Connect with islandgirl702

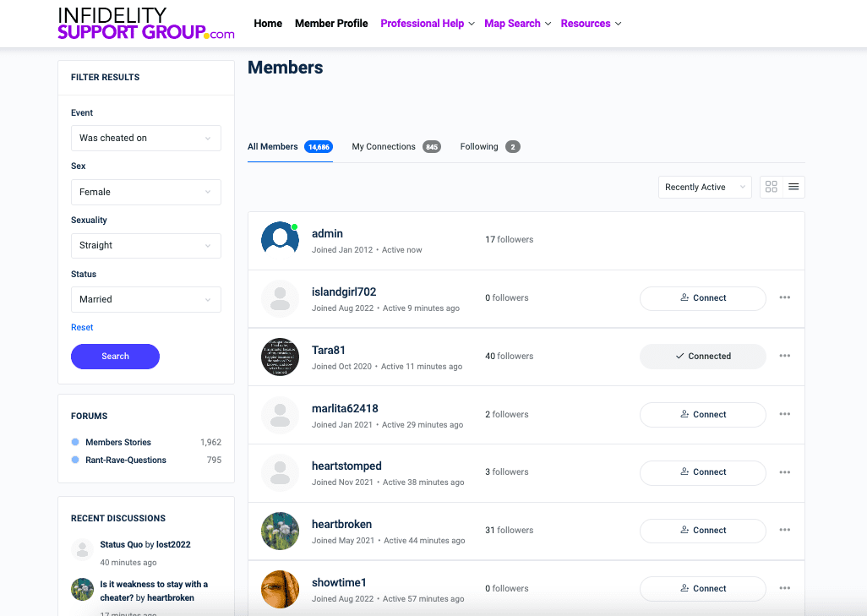pos(703,298)
